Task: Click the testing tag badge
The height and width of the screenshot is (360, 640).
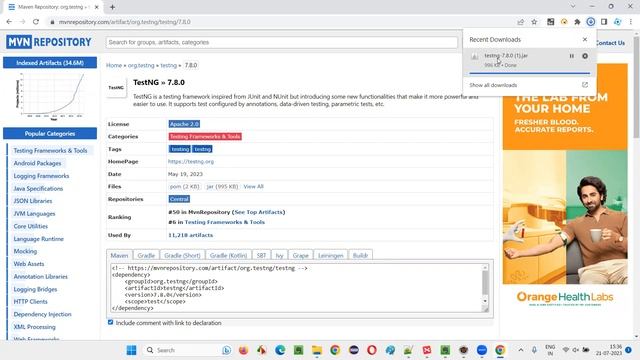Action: point(180,149)
